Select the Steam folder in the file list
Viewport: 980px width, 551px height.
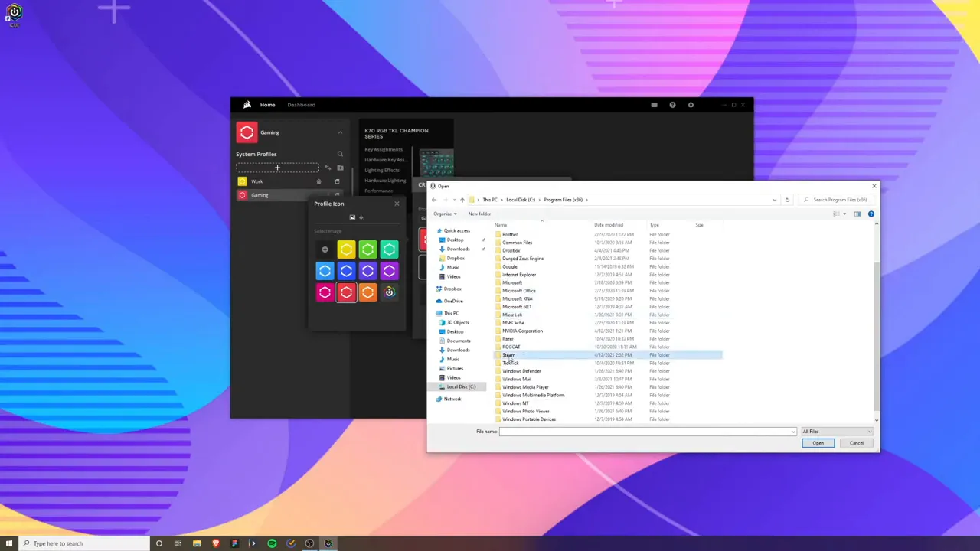point(509,355)
